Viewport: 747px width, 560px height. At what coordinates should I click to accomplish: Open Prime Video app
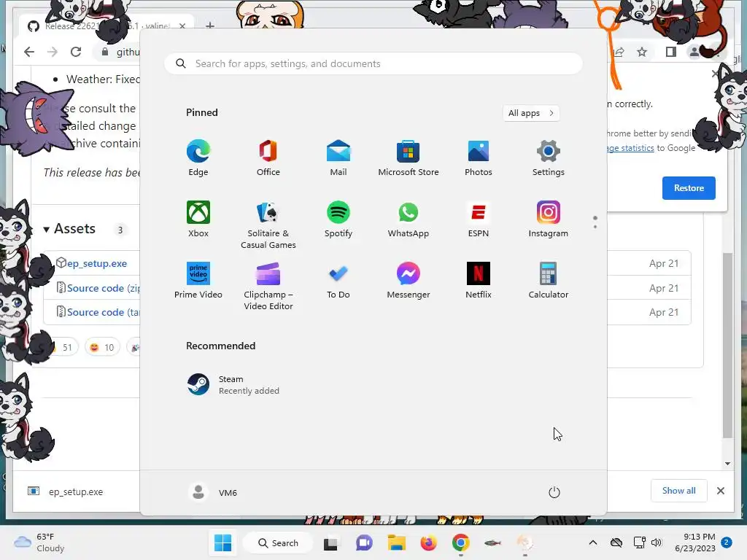[x=198, y=281]
